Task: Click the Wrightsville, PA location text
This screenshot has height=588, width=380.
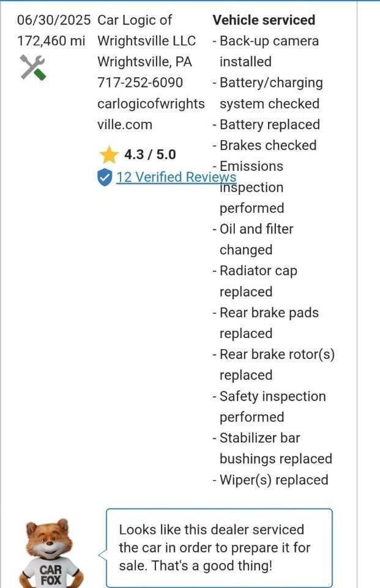Action: [144, 61]
